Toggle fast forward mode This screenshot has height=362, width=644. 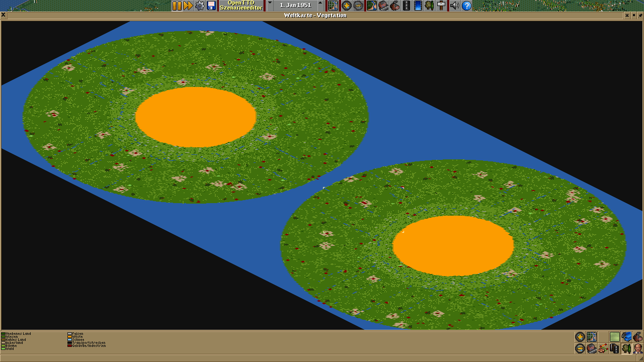point(188,6)
